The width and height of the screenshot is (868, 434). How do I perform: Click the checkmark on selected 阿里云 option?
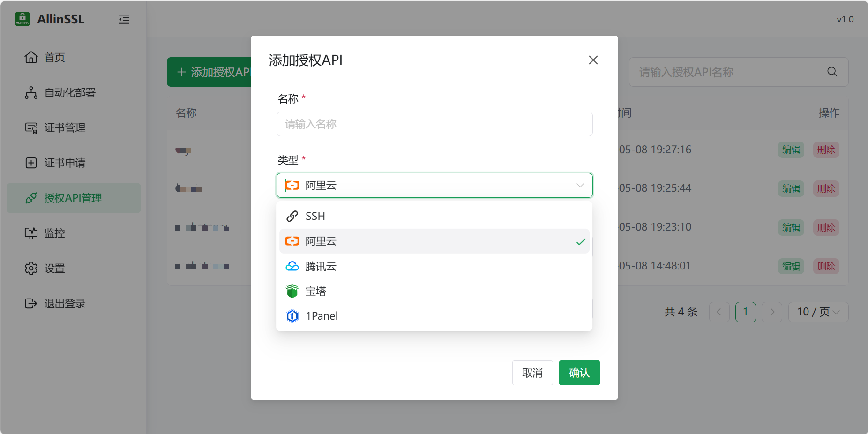[581, 241]
